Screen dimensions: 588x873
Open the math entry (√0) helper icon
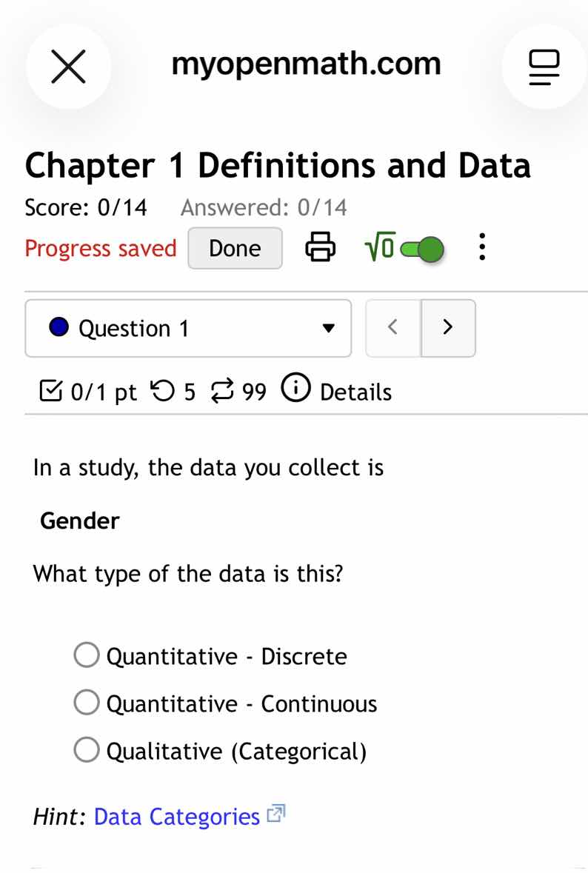[x=379, y=247]
